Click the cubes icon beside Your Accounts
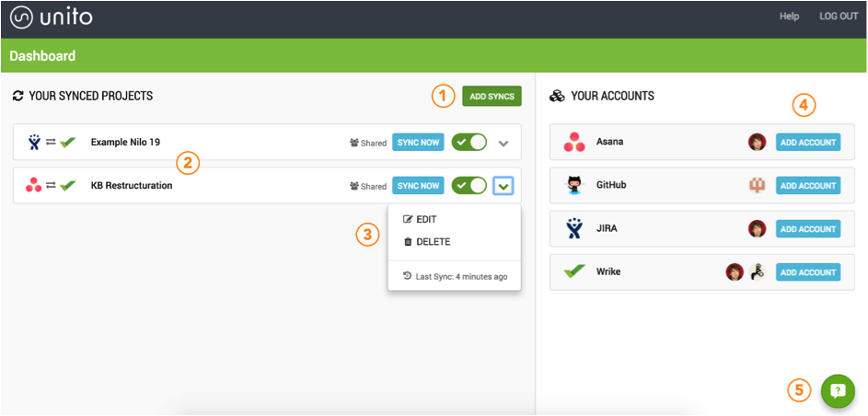 pos(556,97)
